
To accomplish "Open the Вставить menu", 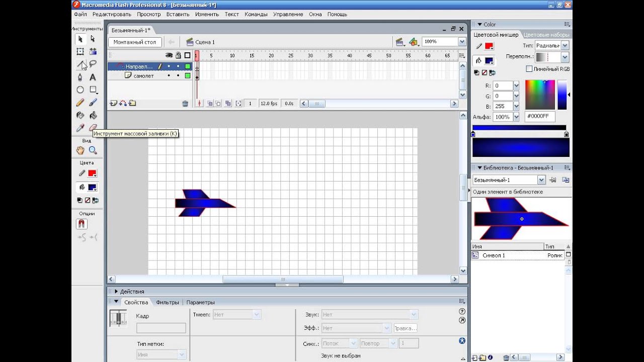I will (178, 14).
